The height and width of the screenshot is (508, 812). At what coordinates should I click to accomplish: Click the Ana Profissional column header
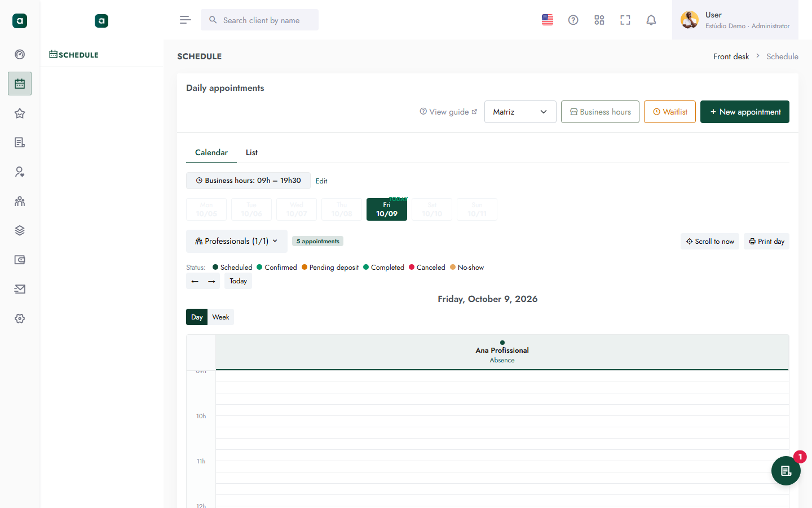[502, 352]
